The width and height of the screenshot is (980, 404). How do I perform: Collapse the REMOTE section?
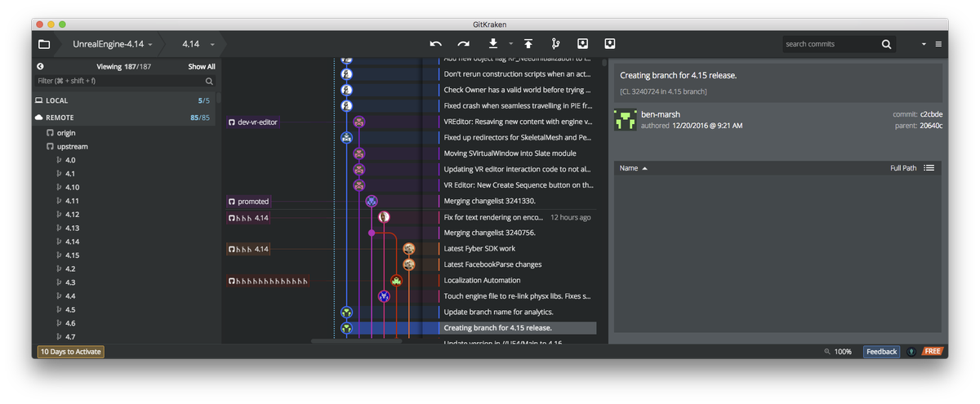coord(124,118)
